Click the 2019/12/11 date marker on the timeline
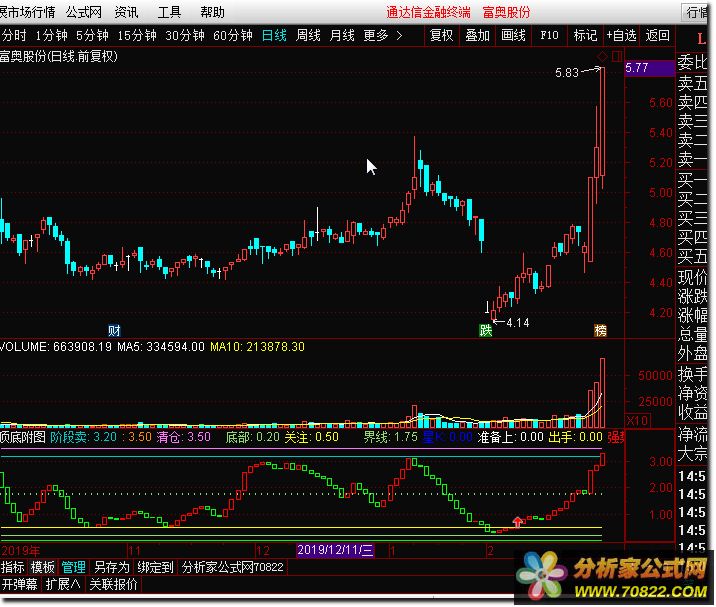Image resolution: width=716 pixels, height=607 pixels. coord(335,551)
